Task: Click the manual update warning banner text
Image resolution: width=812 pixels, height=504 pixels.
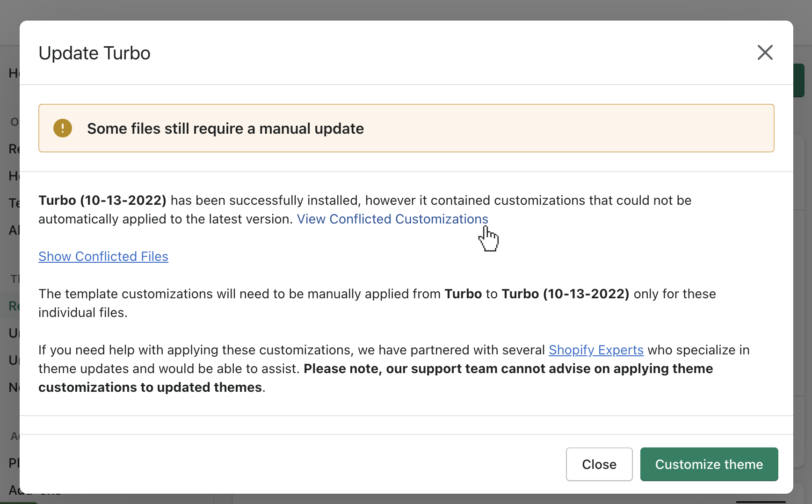Action: (225, 129)
